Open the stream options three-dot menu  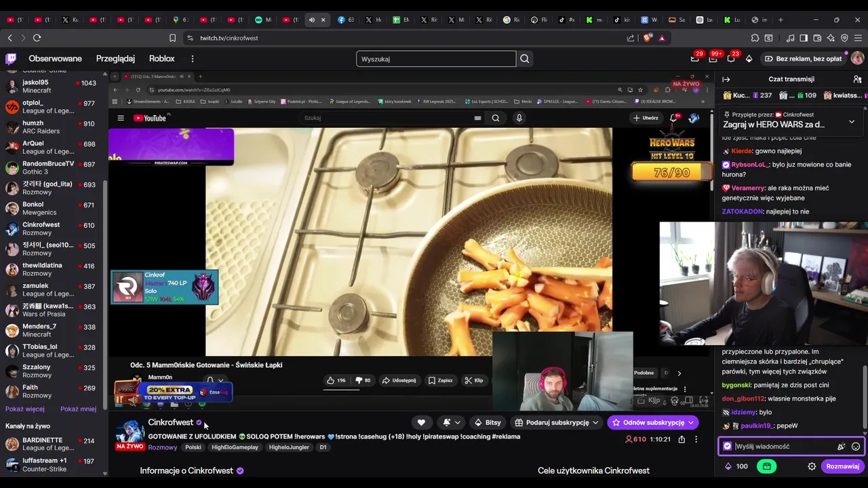point(696,439)
